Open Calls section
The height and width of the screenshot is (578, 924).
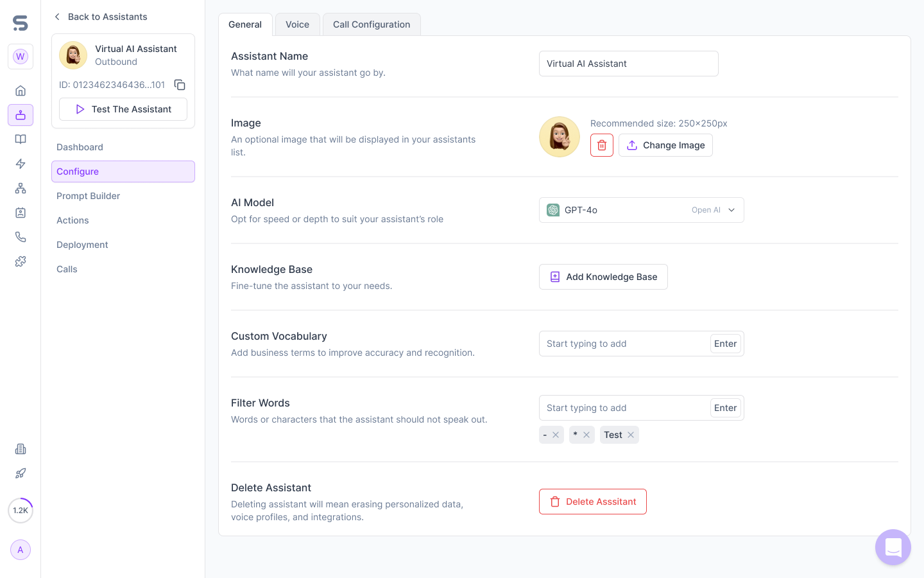123,269
